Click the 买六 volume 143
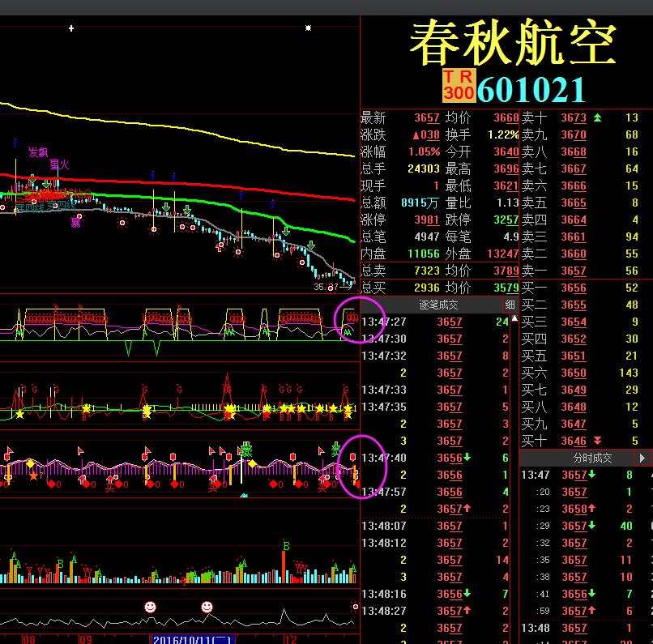This screenshot has width=653, height=644. click(629, 373)
